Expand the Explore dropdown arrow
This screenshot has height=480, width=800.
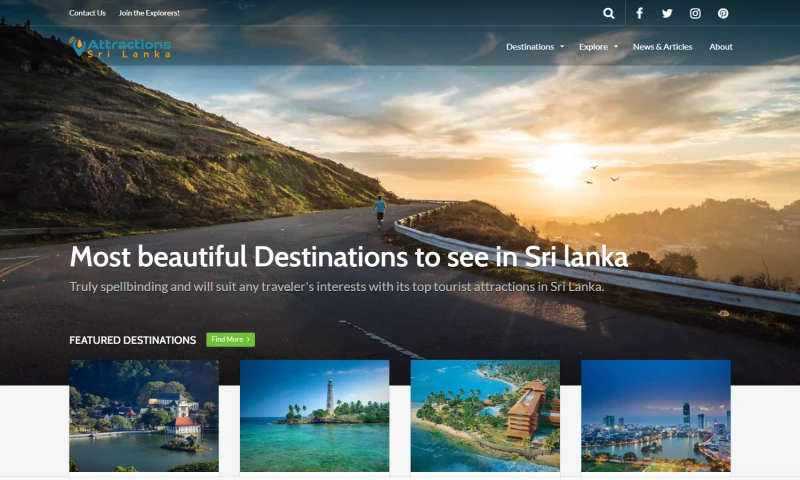pos(616,46)
